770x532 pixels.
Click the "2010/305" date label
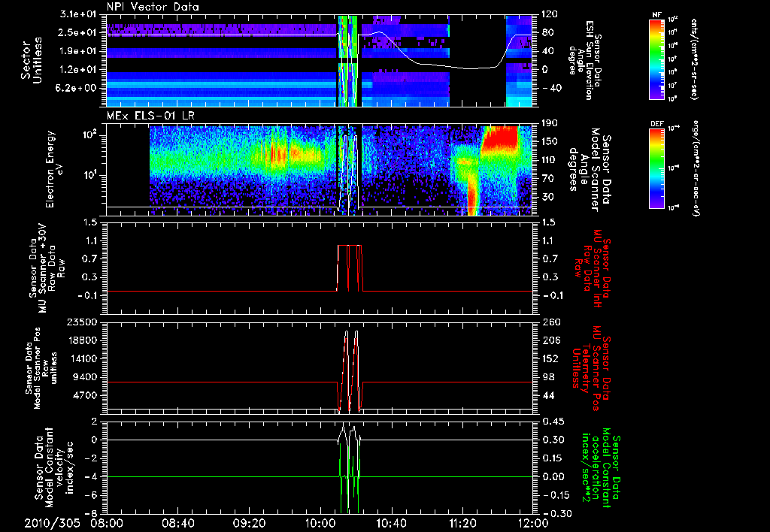(x=52, y=523)
